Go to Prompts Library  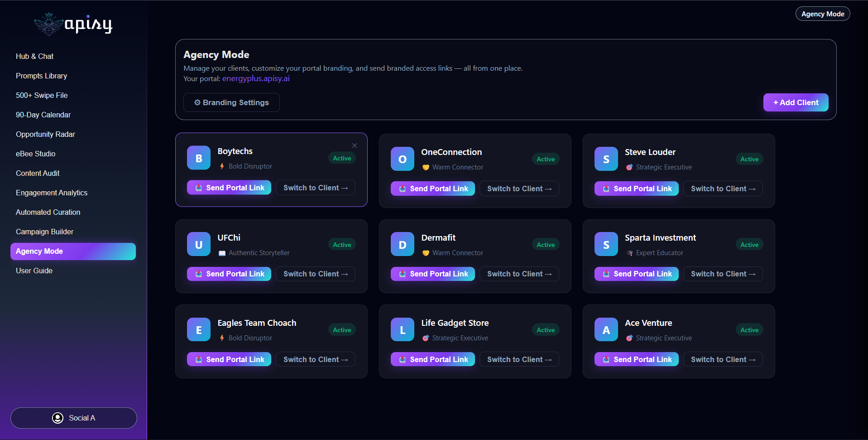coord(73,76)
